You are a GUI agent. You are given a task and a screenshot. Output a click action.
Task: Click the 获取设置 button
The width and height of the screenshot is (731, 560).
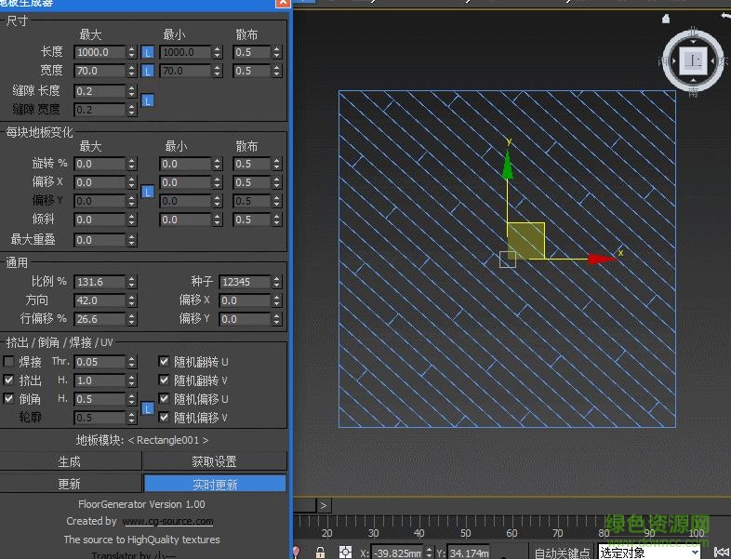click(215, 461)
